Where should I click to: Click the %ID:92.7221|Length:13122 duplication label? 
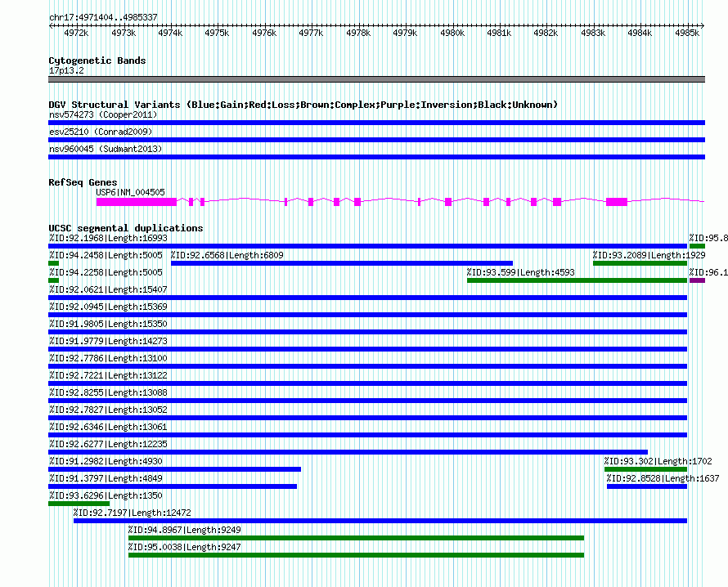coord(108,375)
